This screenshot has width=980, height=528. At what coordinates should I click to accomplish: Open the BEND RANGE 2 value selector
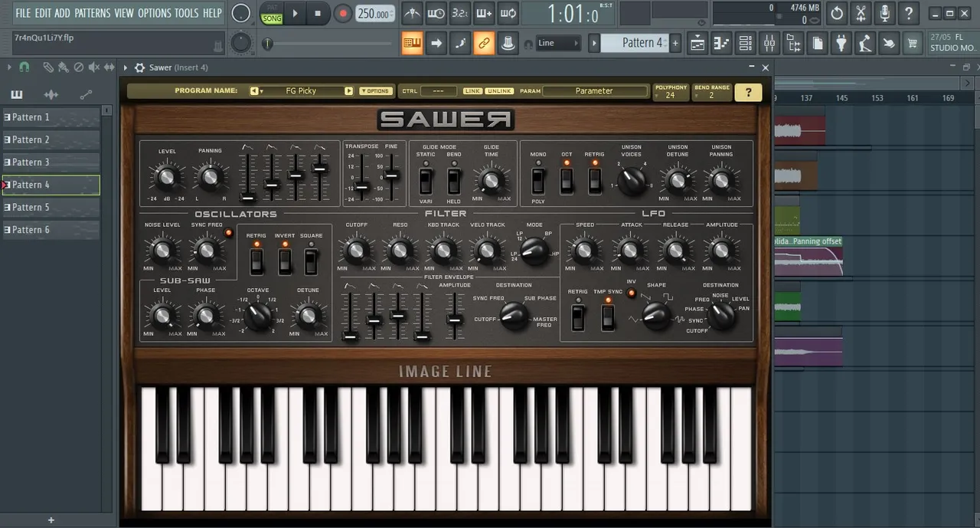click(x=712, y=92)
